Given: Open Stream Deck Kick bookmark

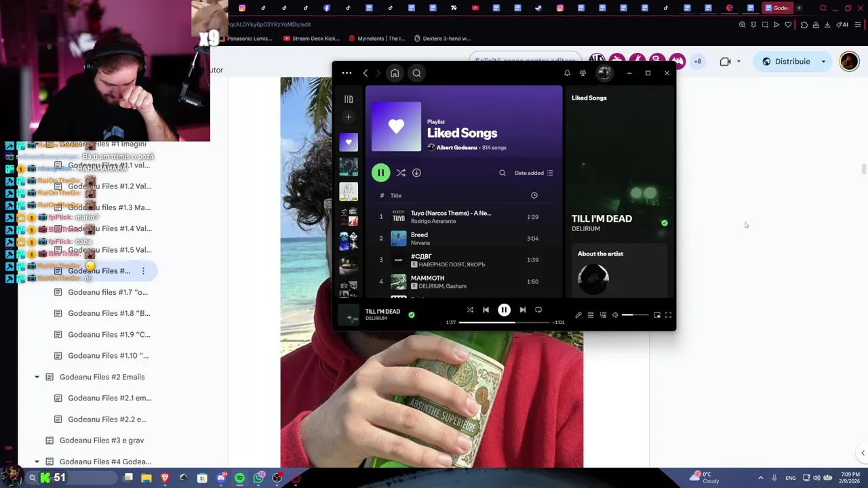Looking at the screenshot, I should point(311,39).
